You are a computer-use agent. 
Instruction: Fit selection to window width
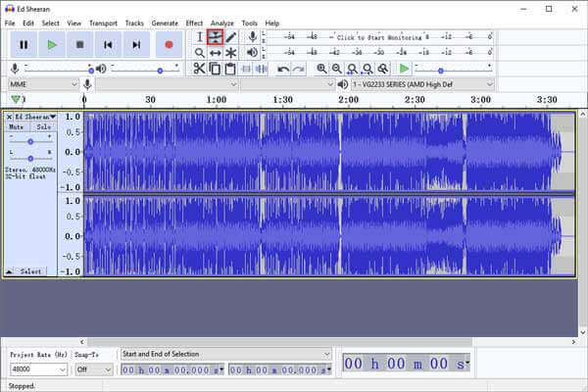pos(352,69)
